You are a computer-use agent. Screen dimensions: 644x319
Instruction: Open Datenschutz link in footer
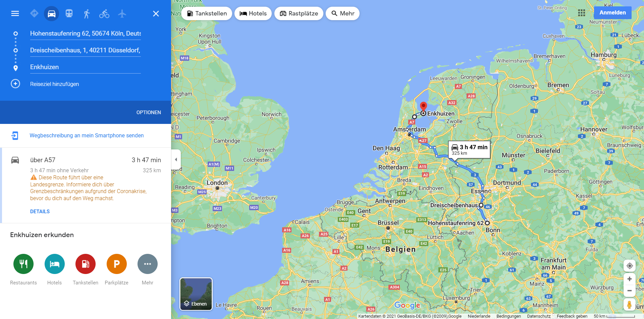point(539,316)
